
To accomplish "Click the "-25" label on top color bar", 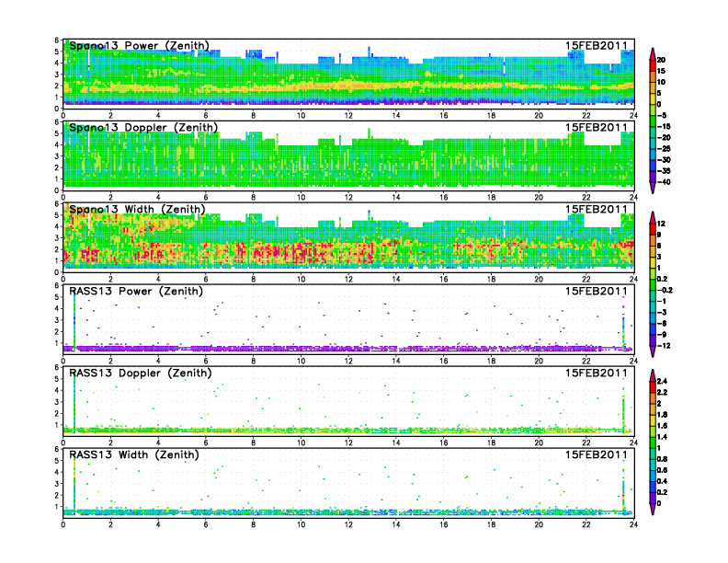I will (664, 149).
